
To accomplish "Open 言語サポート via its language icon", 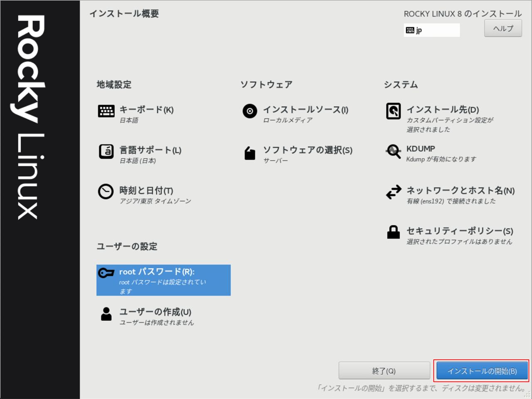I will 106,152.
